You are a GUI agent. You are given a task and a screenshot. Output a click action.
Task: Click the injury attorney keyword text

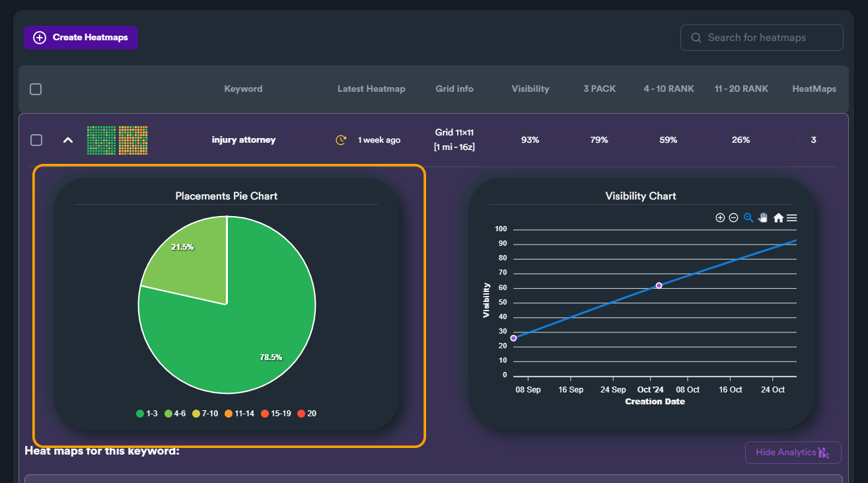click(244, 140)
